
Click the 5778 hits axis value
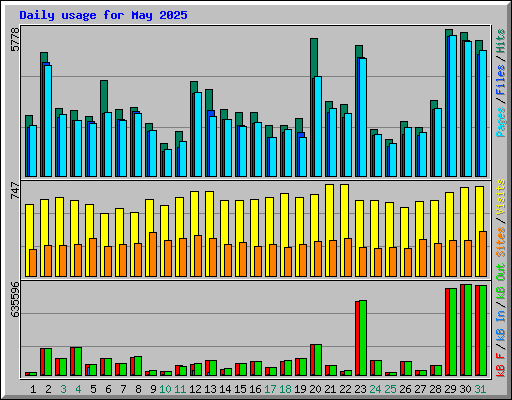(15, 39)
